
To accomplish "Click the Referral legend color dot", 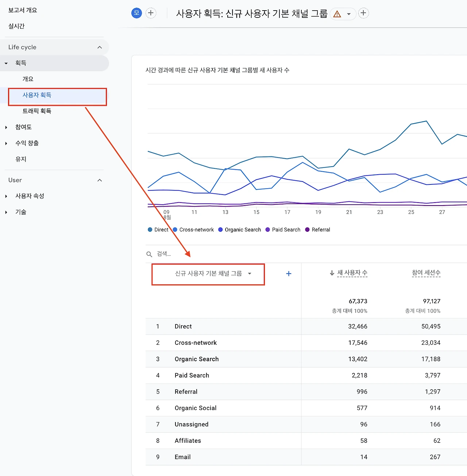I will tap(307, 230).
